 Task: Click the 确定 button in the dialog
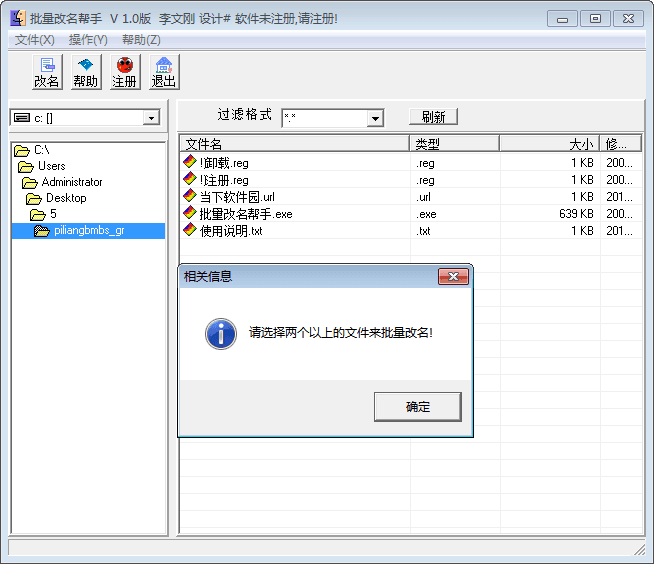point(417,407)
